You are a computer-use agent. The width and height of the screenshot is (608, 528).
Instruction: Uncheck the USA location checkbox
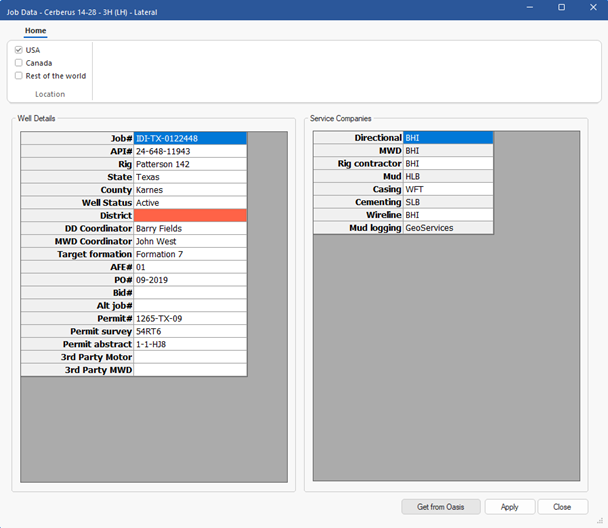[x=19, y=50]
